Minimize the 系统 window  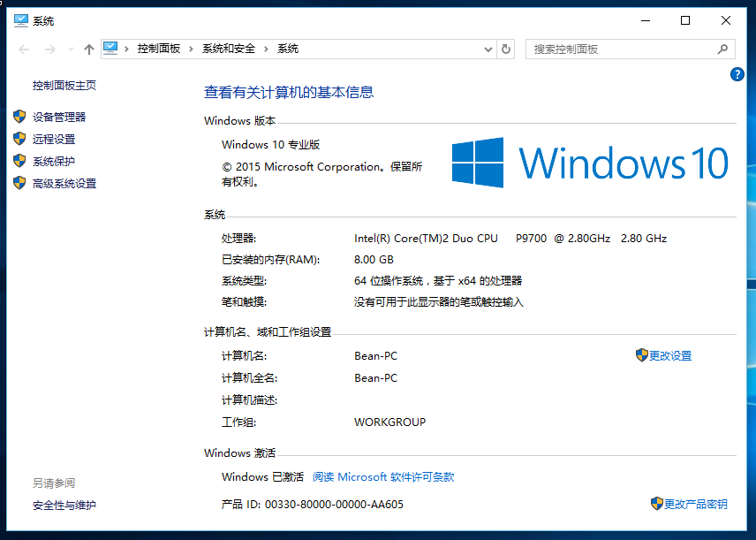point(646,20)
